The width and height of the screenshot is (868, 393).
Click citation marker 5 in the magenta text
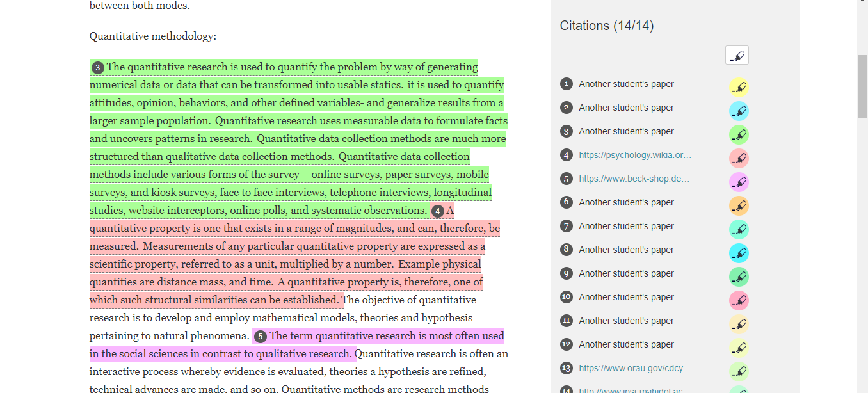coord(260,337)
